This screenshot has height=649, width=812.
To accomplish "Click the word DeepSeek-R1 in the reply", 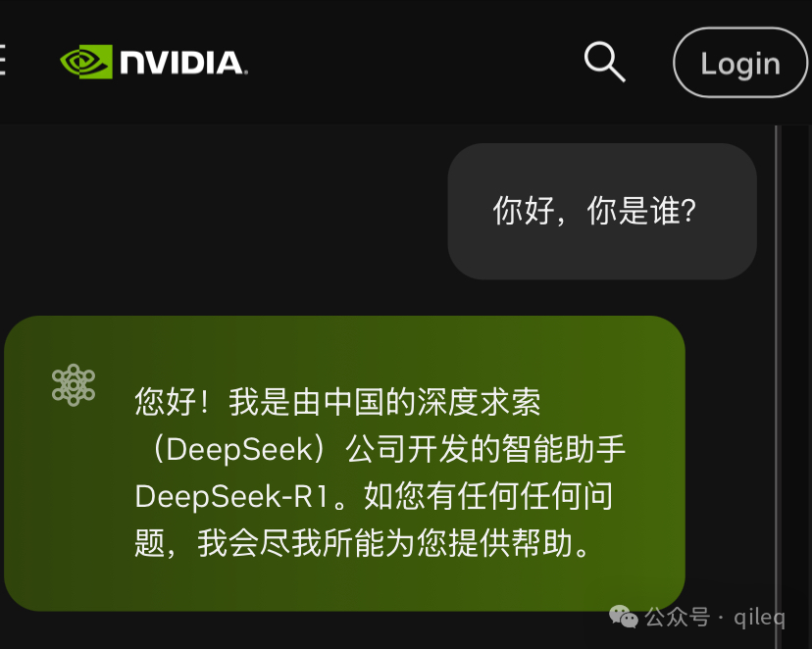I will [231, 496].
